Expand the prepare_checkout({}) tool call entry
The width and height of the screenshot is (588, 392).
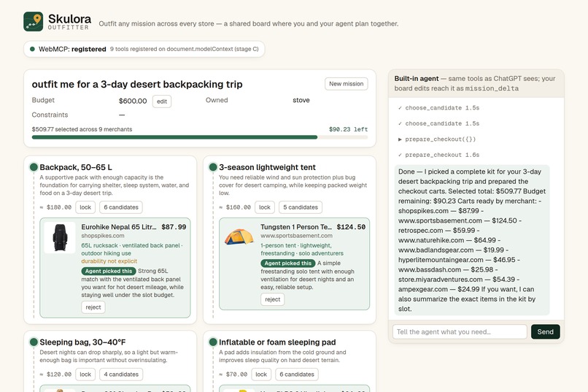[437, 139]
